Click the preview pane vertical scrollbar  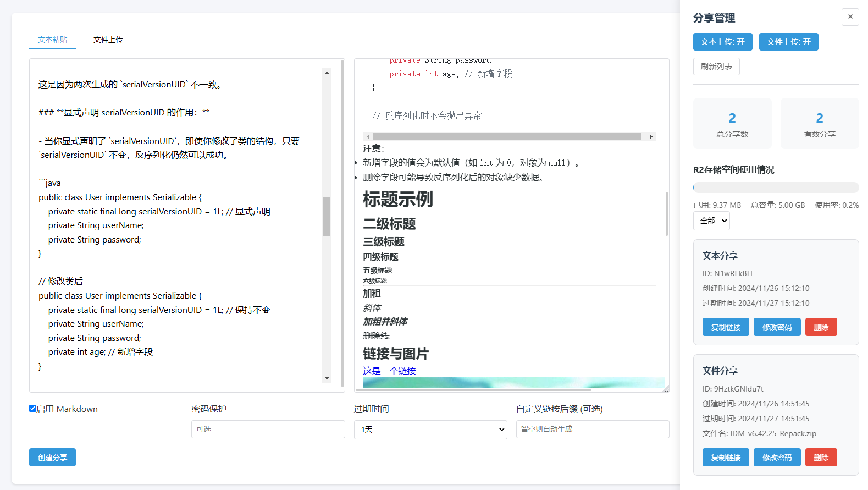pos(667,213)
